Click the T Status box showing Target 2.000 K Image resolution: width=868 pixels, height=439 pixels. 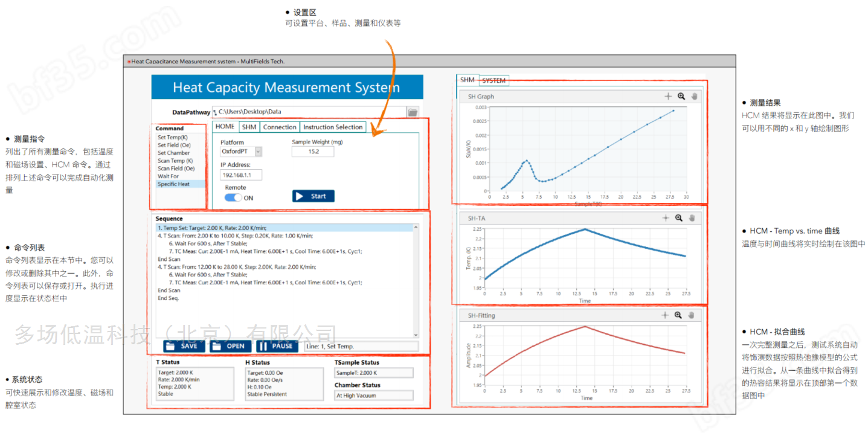pos(194,383)
